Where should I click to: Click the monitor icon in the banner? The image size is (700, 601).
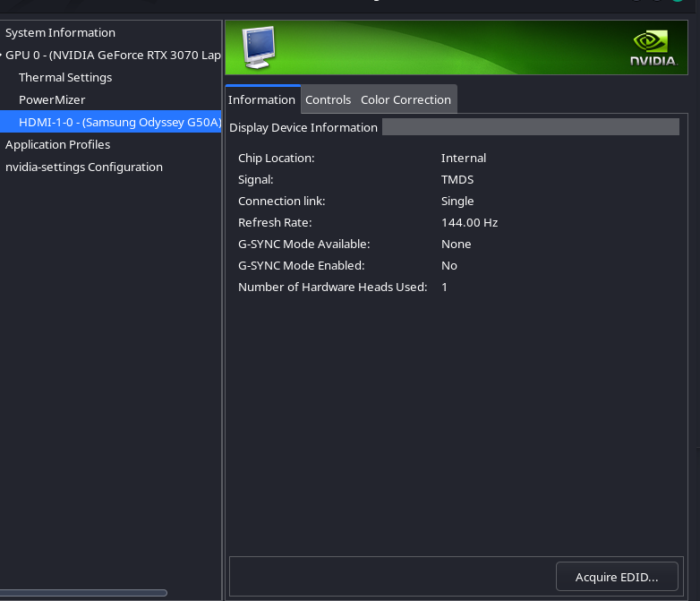[259, 47]
